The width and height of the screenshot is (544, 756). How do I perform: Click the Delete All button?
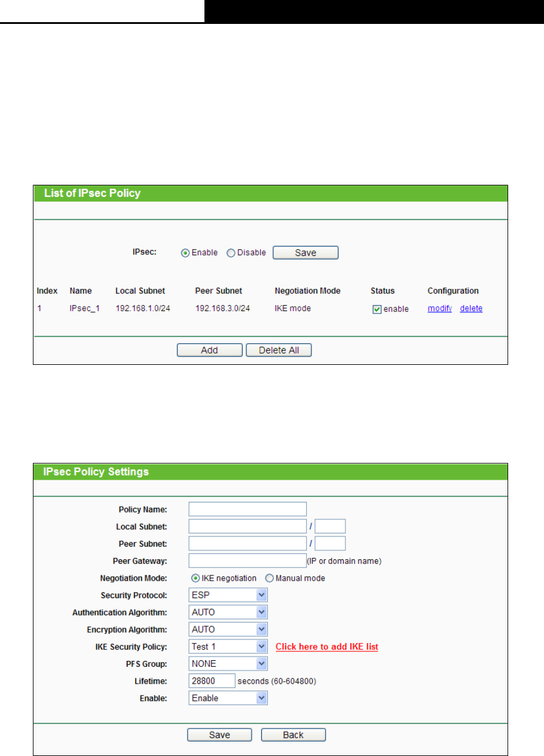[279, 350]
